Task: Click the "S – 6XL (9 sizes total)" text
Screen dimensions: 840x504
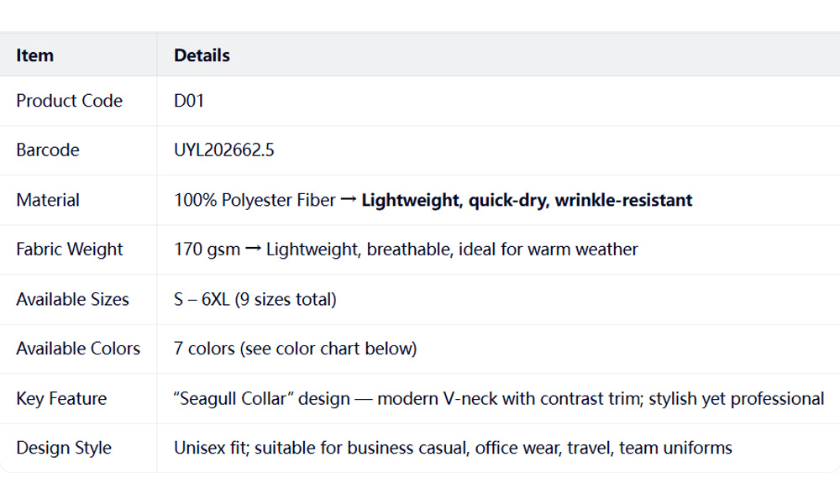Action: 255,299
